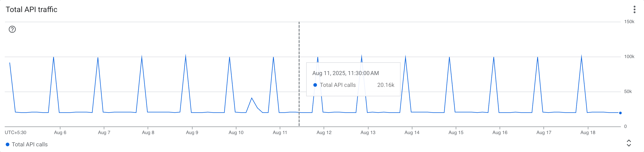Click the legend dot for Total API calls
This screenshot has height=152, width=644.
tap(8, 144)
